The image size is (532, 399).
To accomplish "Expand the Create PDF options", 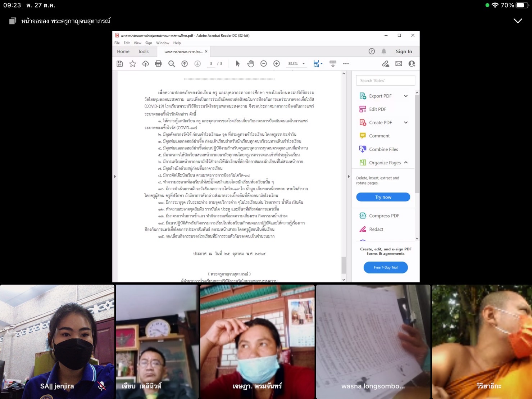I will (406, 123).
